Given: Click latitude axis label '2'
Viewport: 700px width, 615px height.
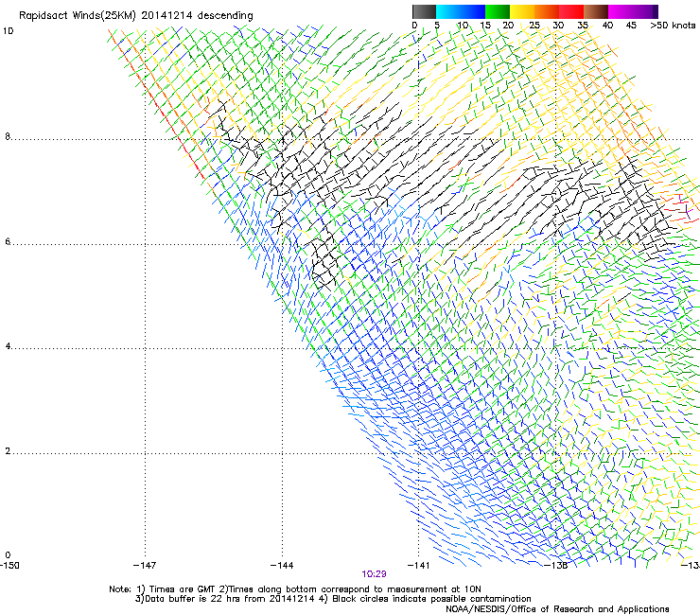Looking at the screenshot, I should point(8,451).
